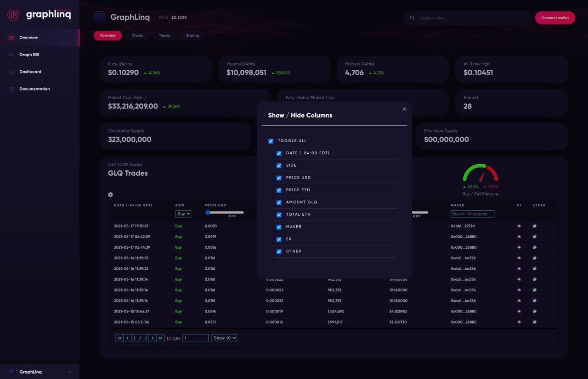
Task: Open the Show 10 rows dropdown
Action: (224, 338)
